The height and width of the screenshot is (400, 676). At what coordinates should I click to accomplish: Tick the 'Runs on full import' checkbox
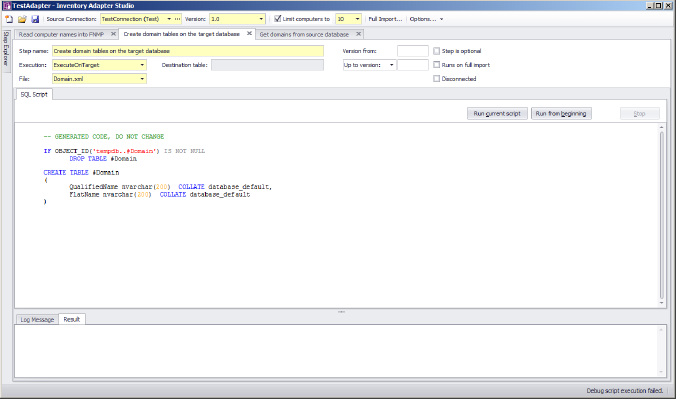[x=437, y=64]
